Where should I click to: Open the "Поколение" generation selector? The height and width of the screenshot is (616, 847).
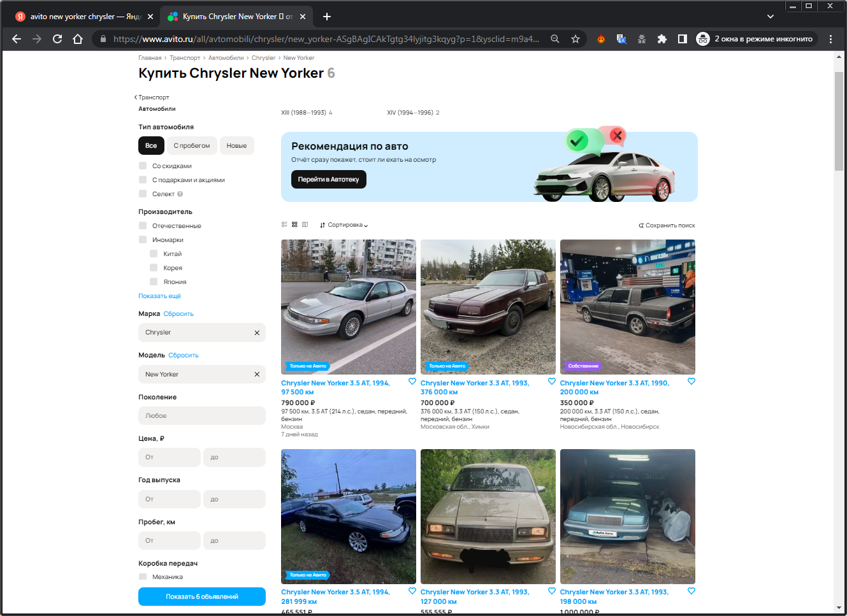(201, 416)
